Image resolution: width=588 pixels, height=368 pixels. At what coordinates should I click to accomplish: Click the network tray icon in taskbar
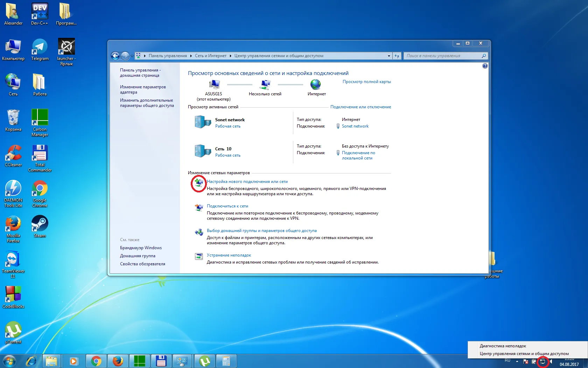click(542, 362)
